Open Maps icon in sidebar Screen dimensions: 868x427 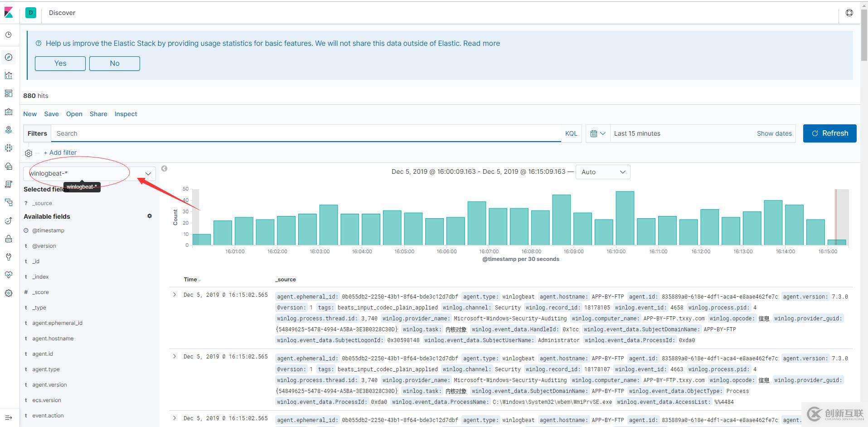click(9, 130)
